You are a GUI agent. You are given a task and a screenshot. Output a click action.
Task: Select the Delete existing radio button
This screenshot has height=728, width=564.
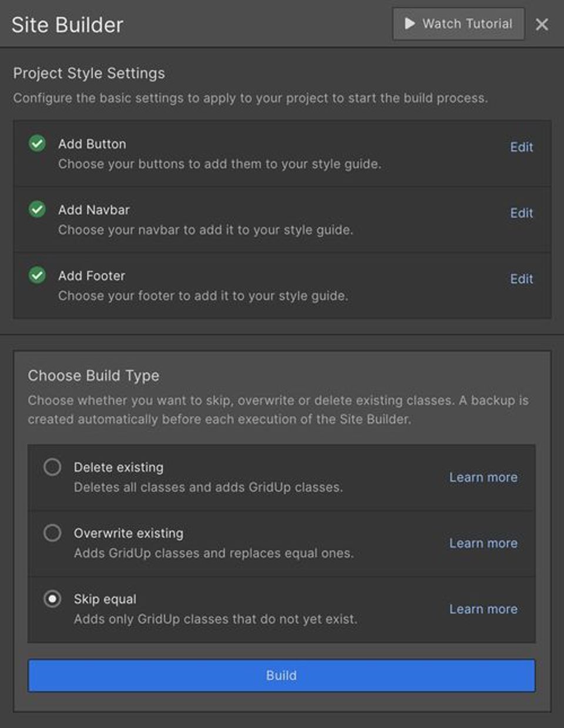[x=52, y=467]
